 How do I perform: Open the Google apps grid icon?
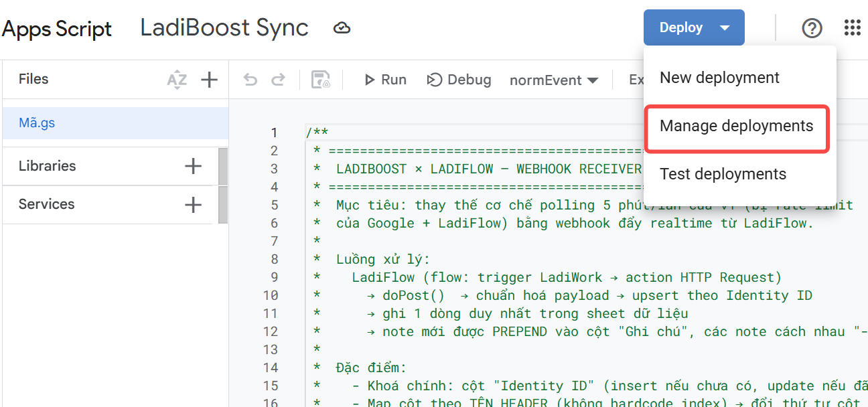click(x=853, y=27)
